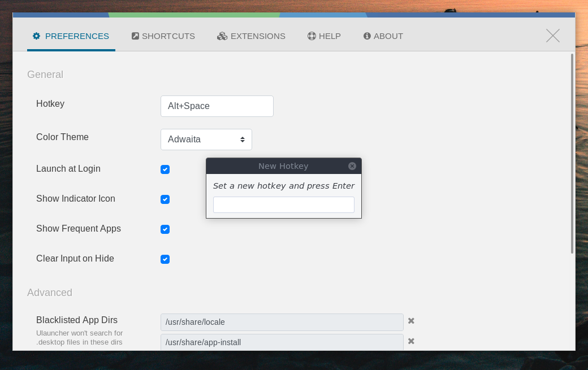Click the shortcut icon next to Shortcuts tab
Image resolution: width=588 pixels, height=370 pixels.
click(x=135, y=36)
